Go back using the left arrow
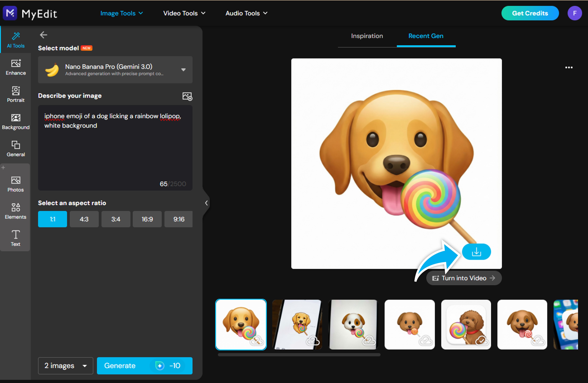Image resolution: width=588 pixels, height=383 pixels. (44, 35)
